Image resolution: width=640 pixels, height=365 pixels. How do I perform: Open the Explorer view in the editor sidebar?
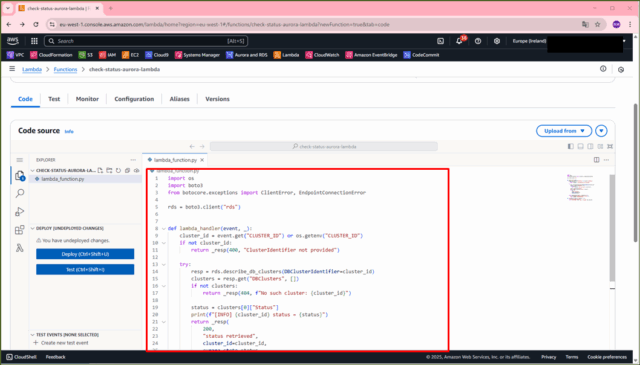coord(20,176)
